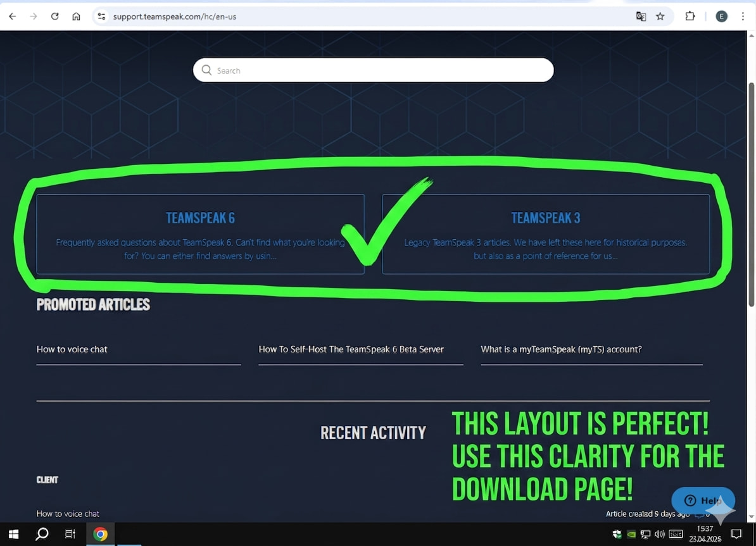The width and height of the screenshot is (756, 546).
Task: Click the Help widget button
Action: 702,500
